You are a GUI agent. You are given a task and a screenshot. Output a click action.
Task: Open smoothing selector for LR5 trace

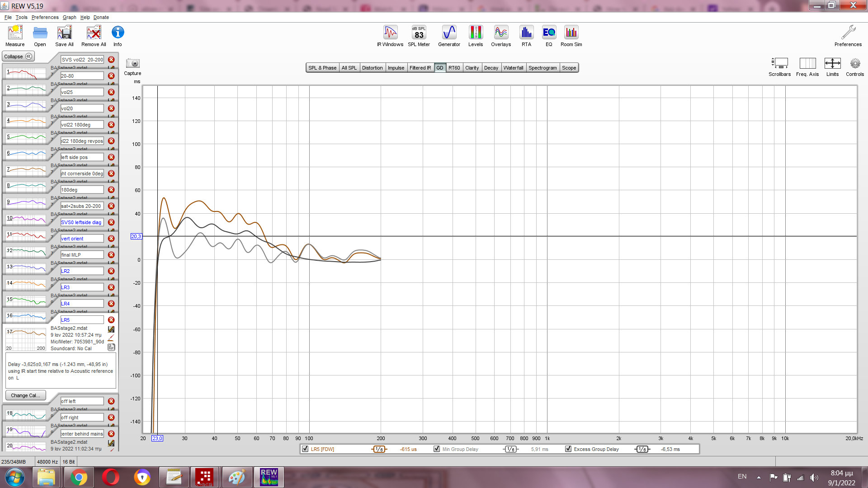tap(379, 449)
